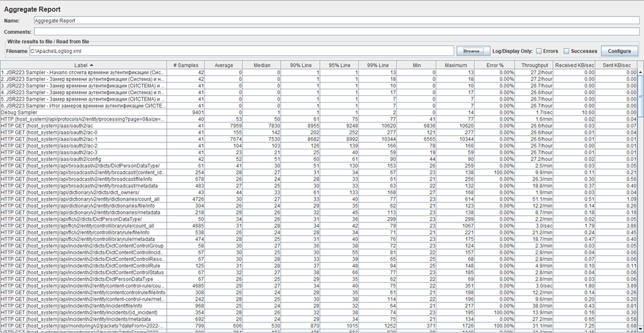Select the incidents/metadata row
This screenshot has width=644, height=333.
click(x=319, y=318)
